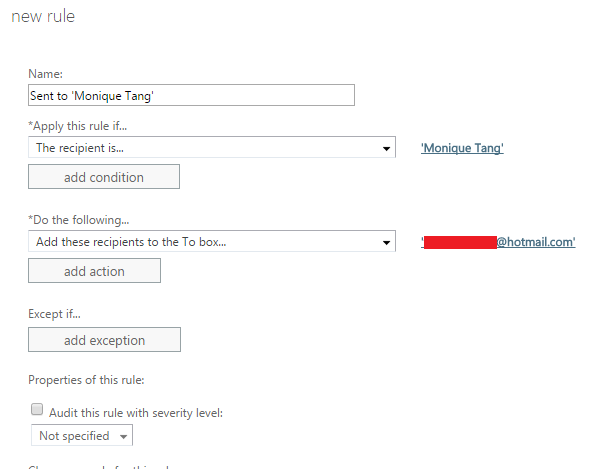Screen dimensions: 607x469
Task: Click the 'new rule' page heading
Action: click(x=43, y=17)
